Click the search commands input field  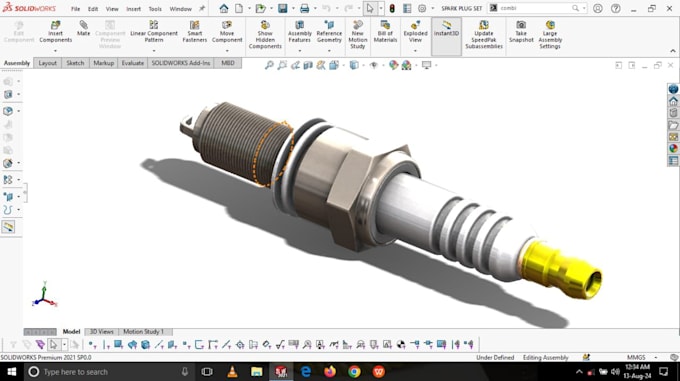(534, 8)
